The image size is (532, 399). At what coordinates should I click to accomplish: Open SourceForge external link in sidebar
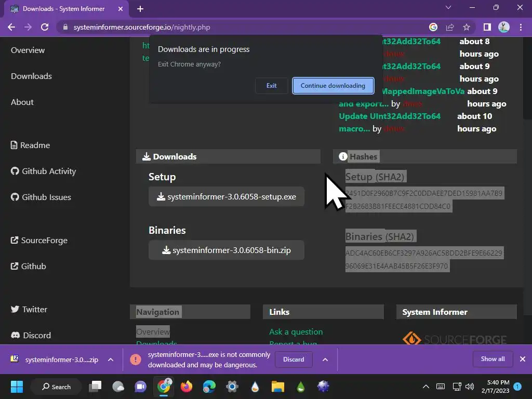tap(39, 240)
